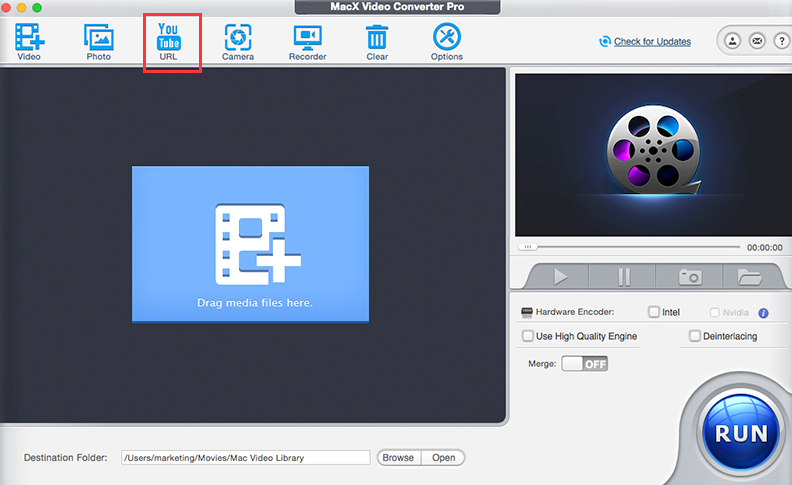Launch the Camera recorder tool

coord(238,42)
